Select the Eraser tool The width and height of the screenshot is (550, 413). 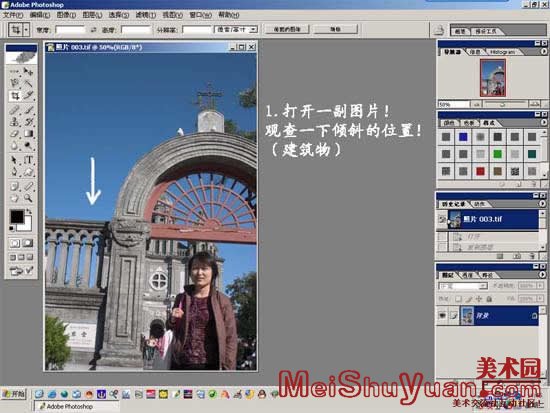14,134
